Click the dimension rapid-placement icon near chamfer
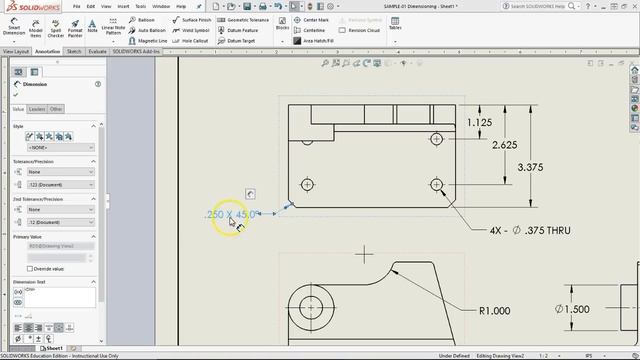Viewport: 640px width, 360px height. tap(250, 194)
